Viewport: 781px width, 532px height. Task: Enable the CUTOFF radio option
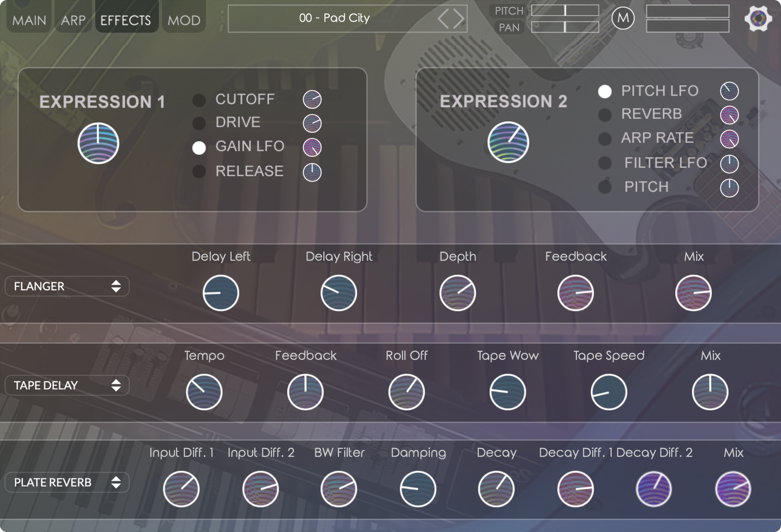tap(199, 100)
